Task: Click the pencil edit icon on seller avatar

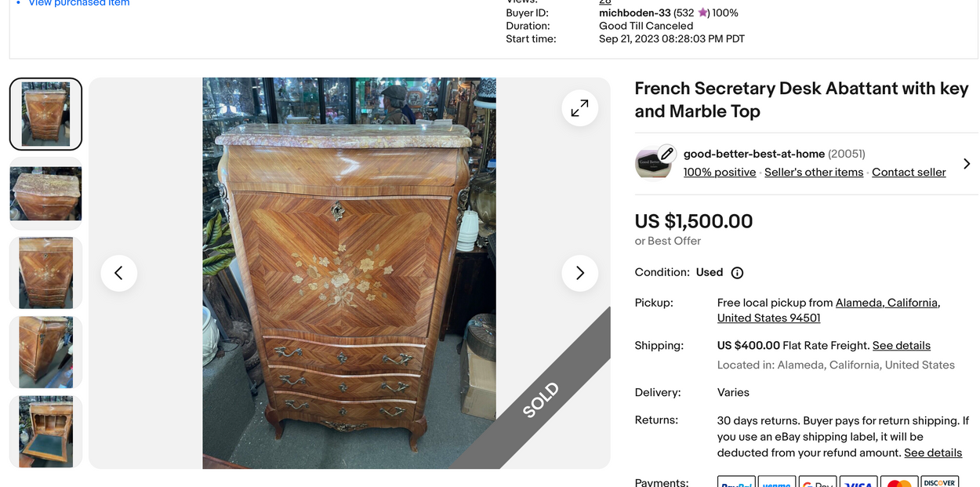Action: coord(666,154)
